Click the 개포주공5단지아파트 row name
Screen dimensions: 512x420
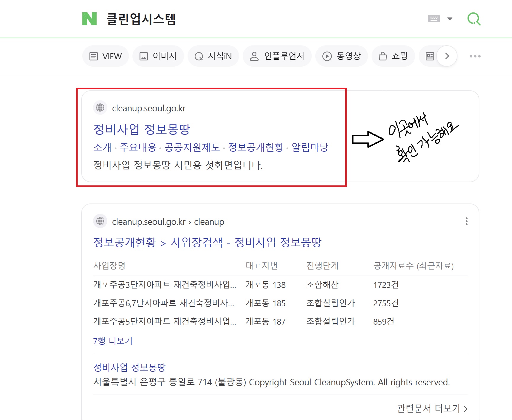[x=165, y=321]
